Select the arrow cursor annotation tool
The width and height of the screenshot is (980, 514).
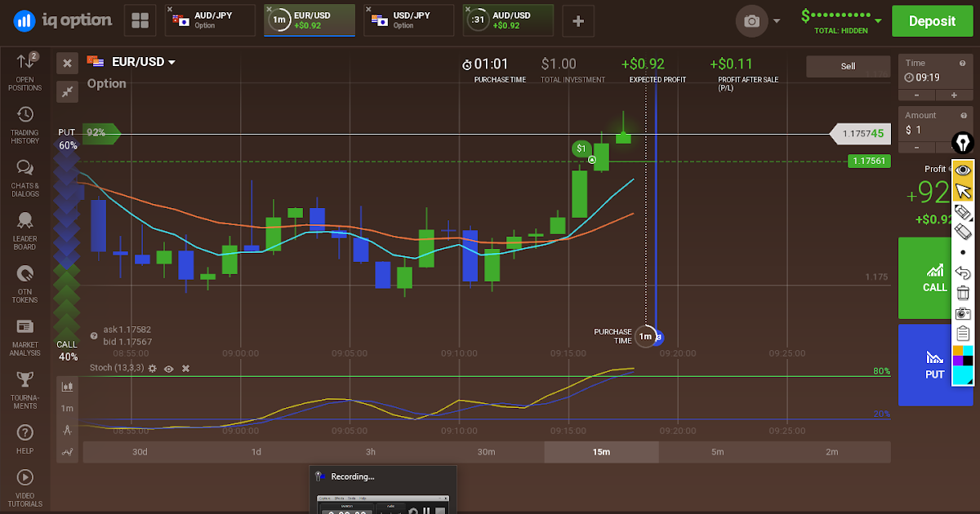[963, 191]
